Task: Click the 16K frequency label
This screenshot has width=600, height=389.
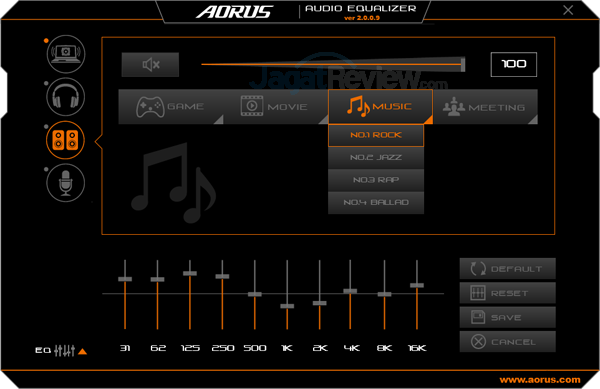Action: (417, 348)
